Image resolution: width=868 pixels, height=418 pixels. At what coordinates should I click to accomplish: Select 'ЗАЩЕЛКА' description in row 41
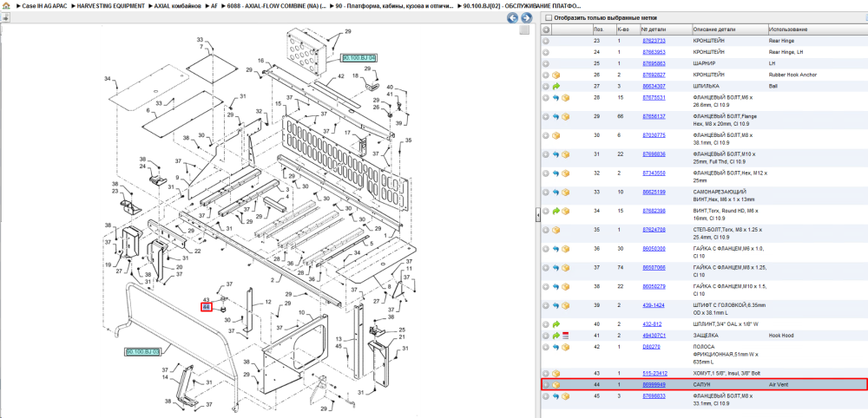pyautogui.click(x=705, y=336)
